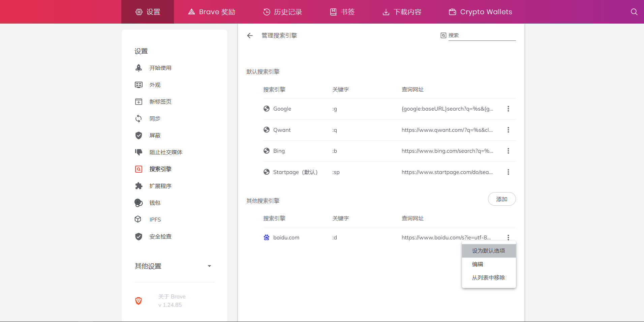
Task: Open more actions for Startpage row
Action: [508, 172]
